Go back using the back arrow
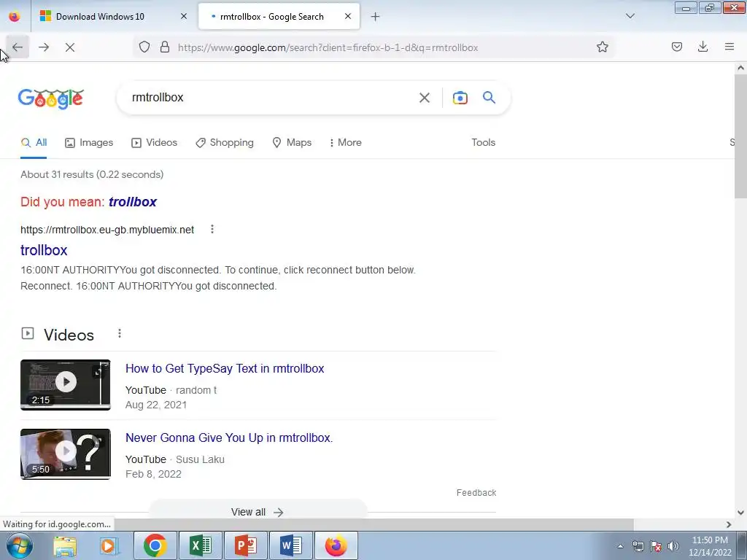747x560 pixels. click(x=18, y=47)
